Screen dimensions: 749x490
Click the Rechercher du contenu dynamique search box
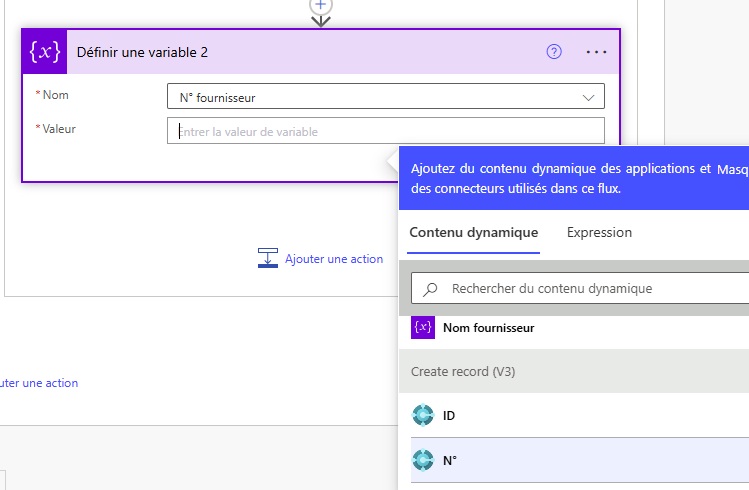click(x=590, y=289)
